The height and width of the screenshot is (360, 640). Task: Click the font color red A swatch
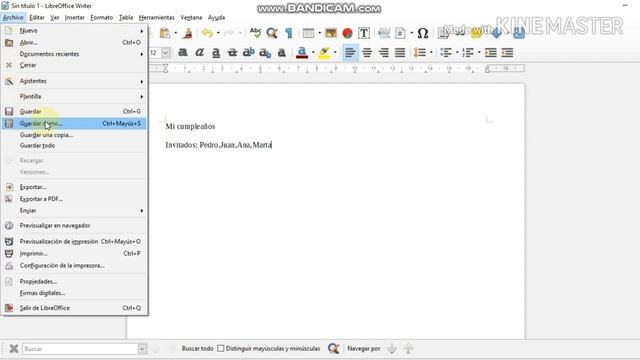point(302,52)
